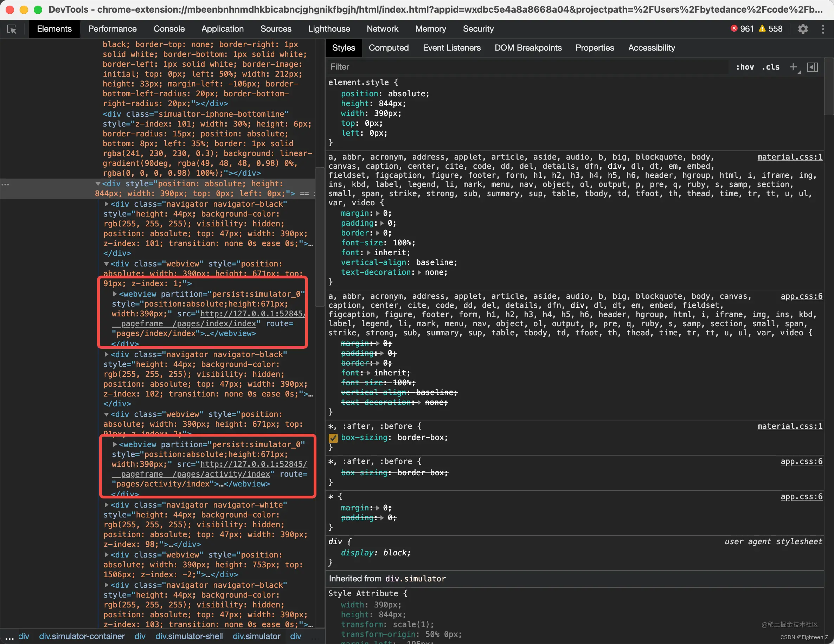Toggle the computed styles sidebar icon
The image size is (834, 644).
tap(813, 67)
